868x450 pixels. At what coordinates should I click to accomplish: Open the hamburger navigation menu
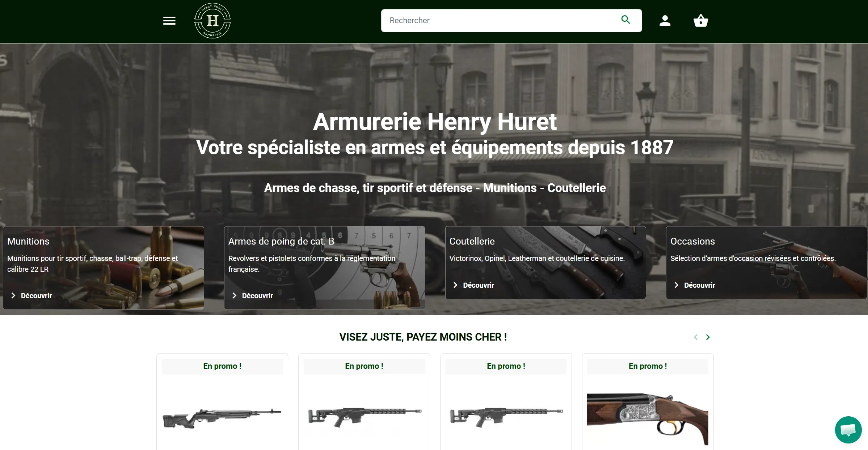[169, 21]
